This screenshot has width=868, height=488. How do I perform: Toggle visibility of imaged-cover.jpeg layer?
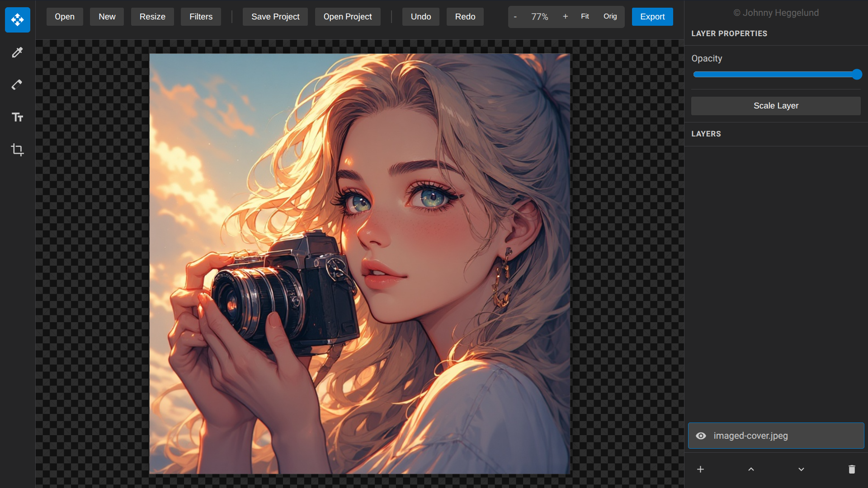[701, 436]
